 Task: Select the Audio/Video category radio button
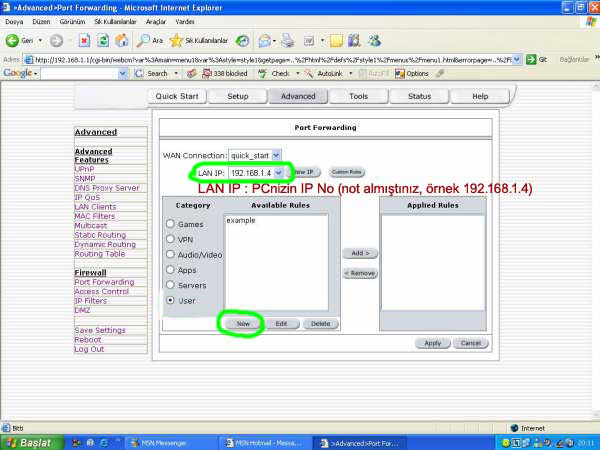[x=170, y=254]
